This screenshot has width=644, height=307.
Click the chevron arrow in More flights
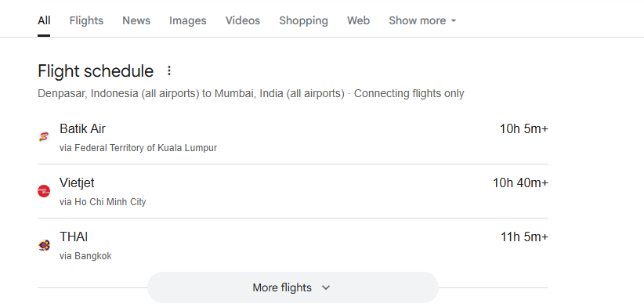point(326,287)
